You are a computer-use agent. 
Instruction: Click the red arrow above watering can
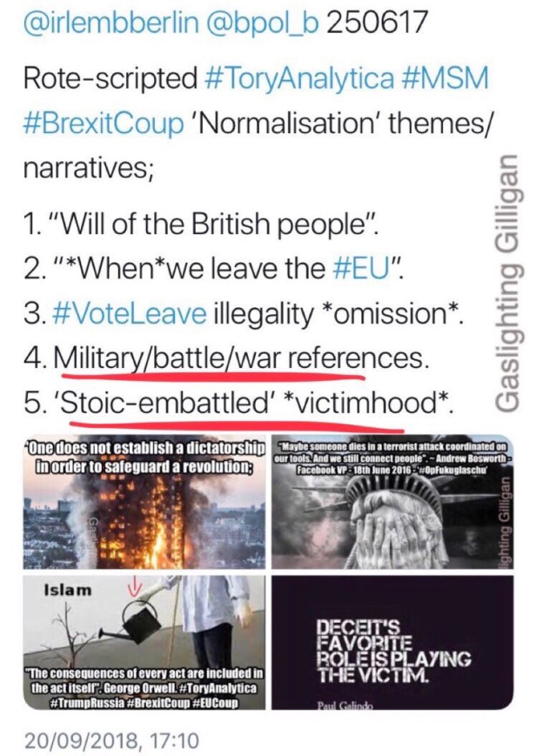(136, 586)
